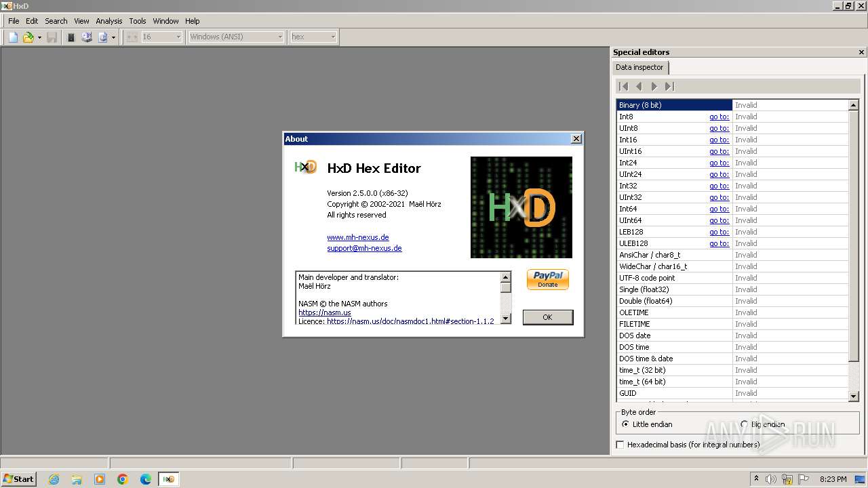This screenshot has height=488, width=868.
Task: Click the HxD taskbar button
Action: 168,479
